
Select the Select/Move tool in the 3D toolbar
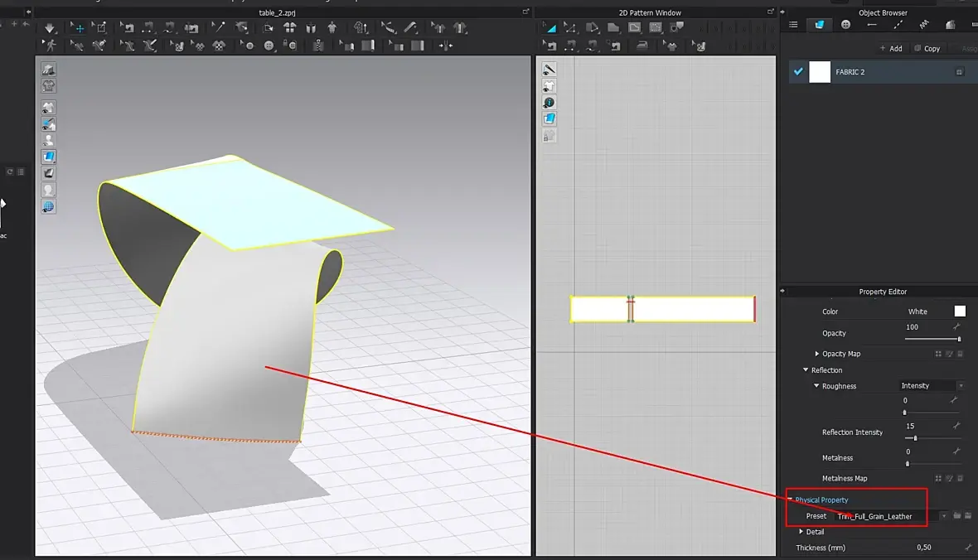[x=80, y=28]
